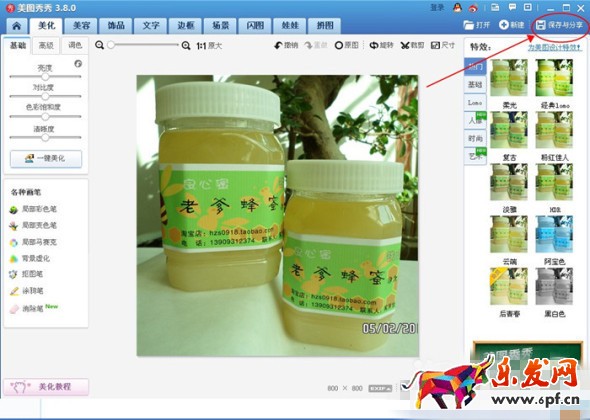Screen dimensions: 590x420
Task: Open the 边框 border tab
Action: coord(186,26)
